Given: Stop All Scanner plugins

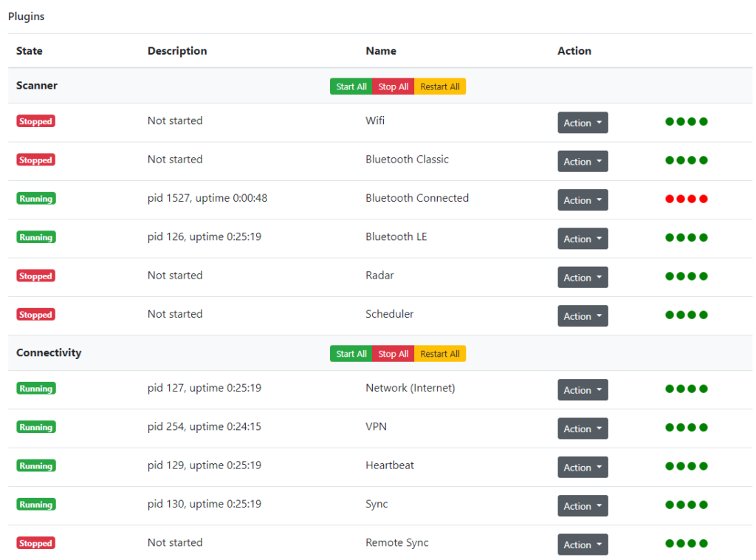Looking at the screenshot, I should pyautogui.click(x=393, y=86).
